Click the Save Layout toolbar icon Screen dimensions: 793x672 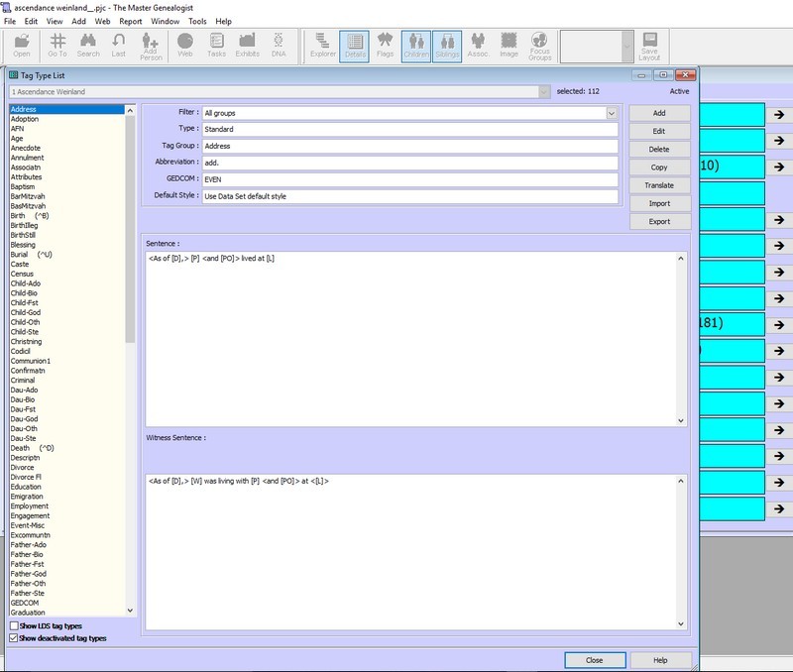tap(649, 46)
